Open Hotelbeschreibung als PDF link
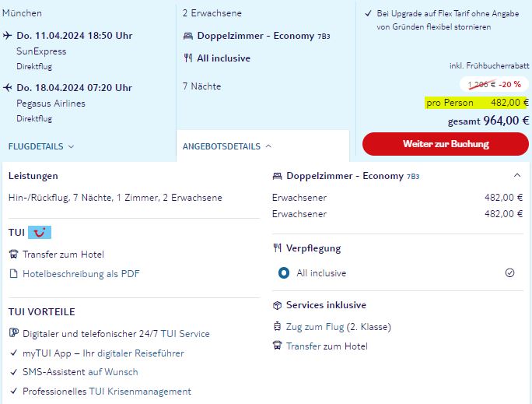The image size is (532, 404). (x=81, y=274)
